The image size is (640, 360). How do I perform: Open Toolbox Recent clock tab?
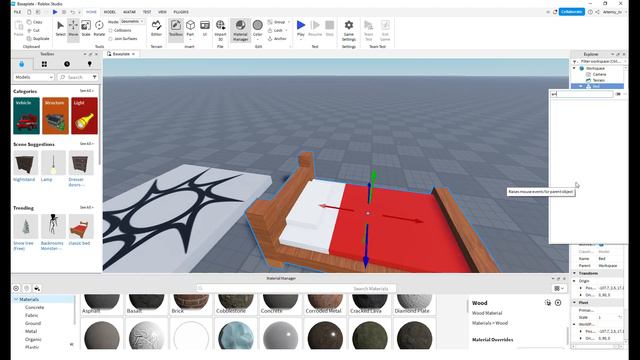[x=67, y=64]
